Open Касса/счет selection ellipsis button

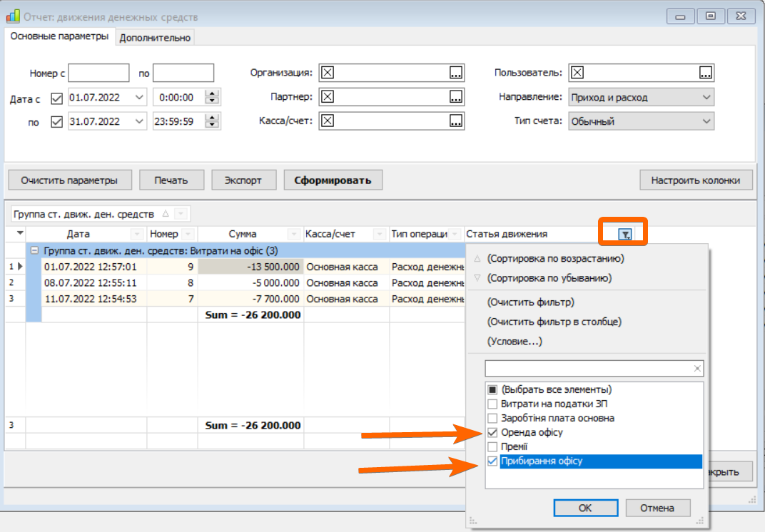[x=456, y=121]
